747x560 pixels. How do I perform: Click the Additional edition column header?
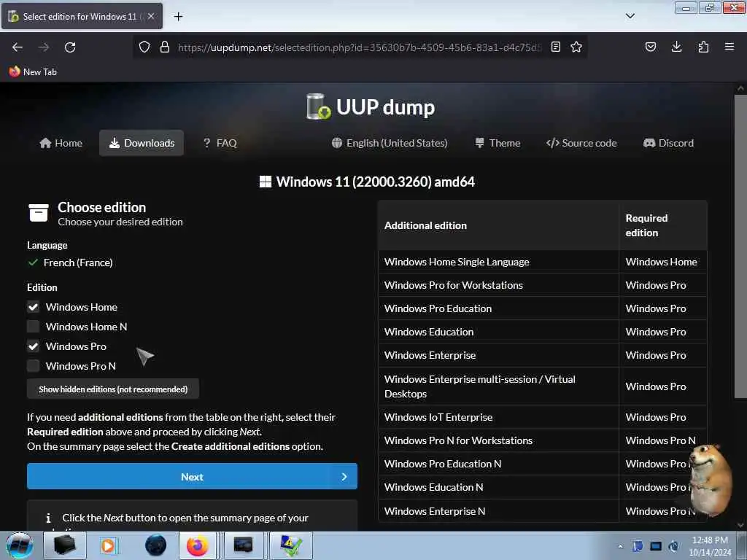(x=498, y=225)
